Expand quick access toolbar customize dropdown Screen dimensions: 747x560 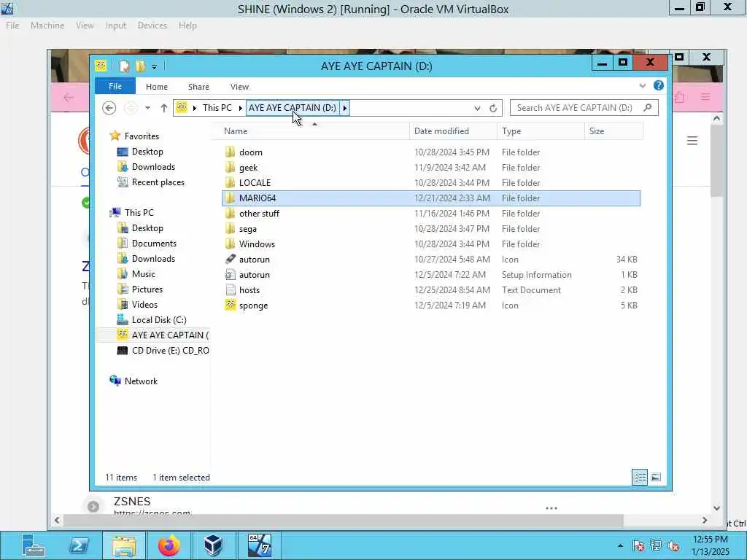click(154, 66)
